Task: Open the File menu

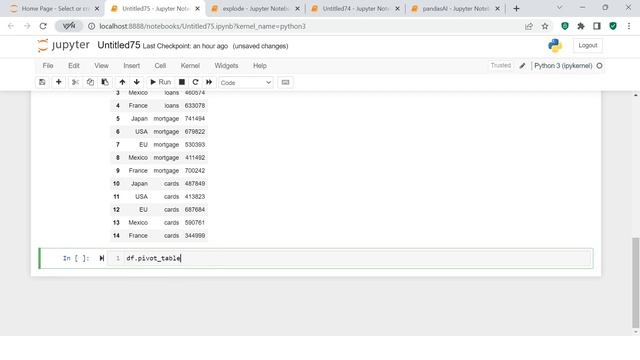Action: 48,66
